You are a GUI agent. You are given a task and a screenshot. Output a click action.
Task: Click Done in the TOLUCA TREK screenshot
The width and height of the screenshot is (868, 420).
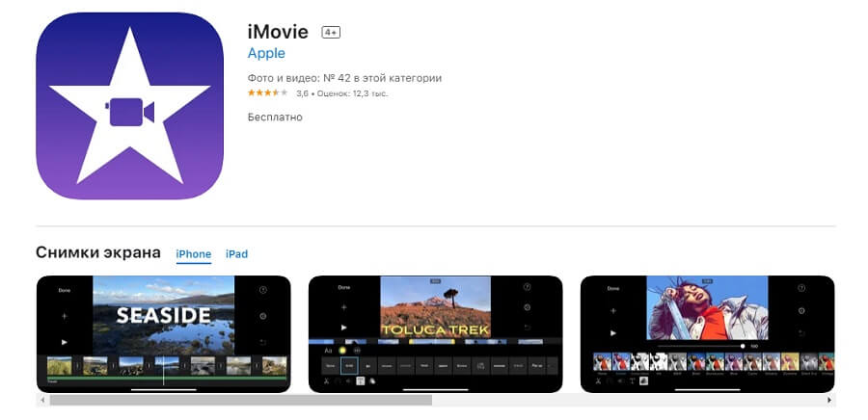pos(344,287)
